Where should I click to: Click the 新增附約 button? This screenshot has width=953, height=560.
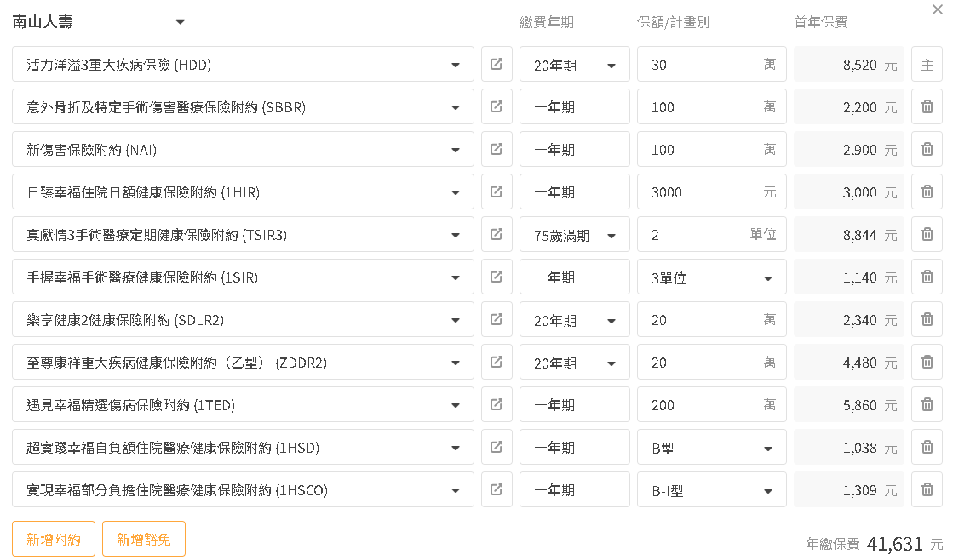click(x=54, y=539)
